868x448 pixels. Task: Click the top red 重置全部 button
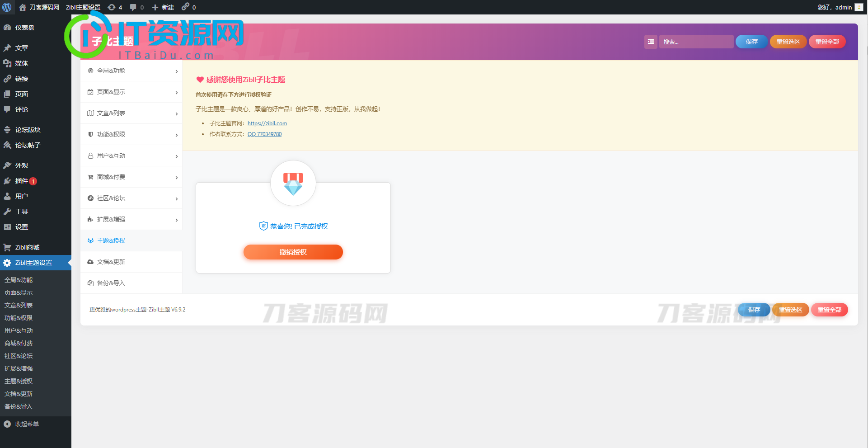[827, 42]
